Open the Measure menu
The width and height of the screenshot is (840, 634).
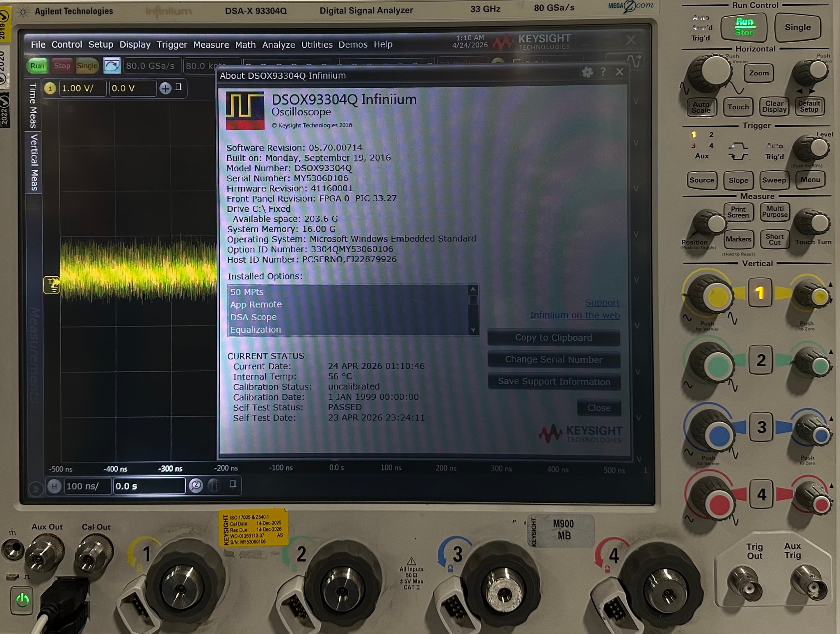coord(211,45)
